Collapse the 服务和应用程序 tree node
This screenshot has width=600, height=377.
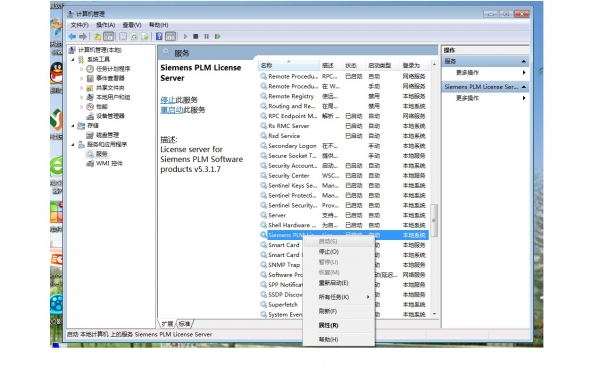tap(73, 144)
